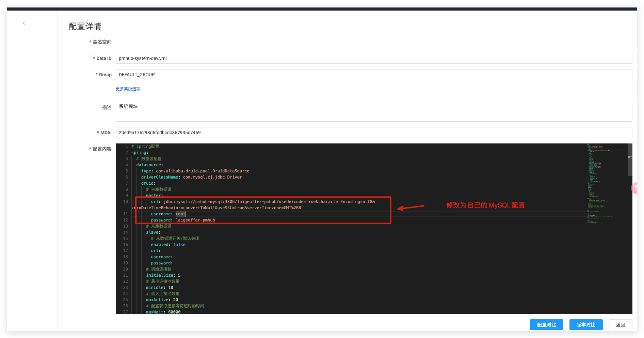644x338 pixels.
Task: Click the '# 初始连接数' comment
Action: 159,269
